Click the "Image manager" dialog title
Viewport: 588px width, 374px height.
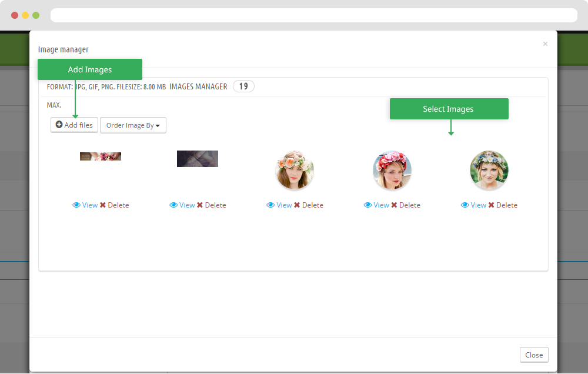click(x=64, y=49)
